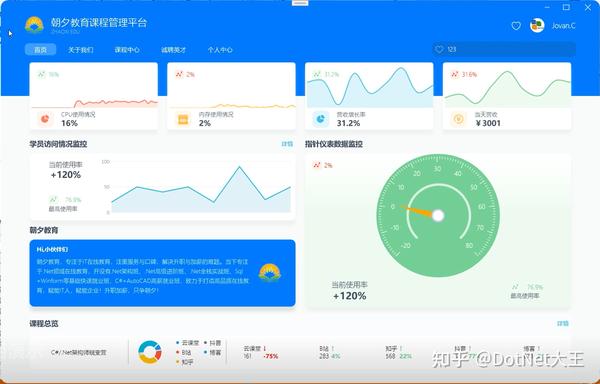Screen dimensions: 600x384
Task: Click the donut chart in 课程总览
Action: 150,352
